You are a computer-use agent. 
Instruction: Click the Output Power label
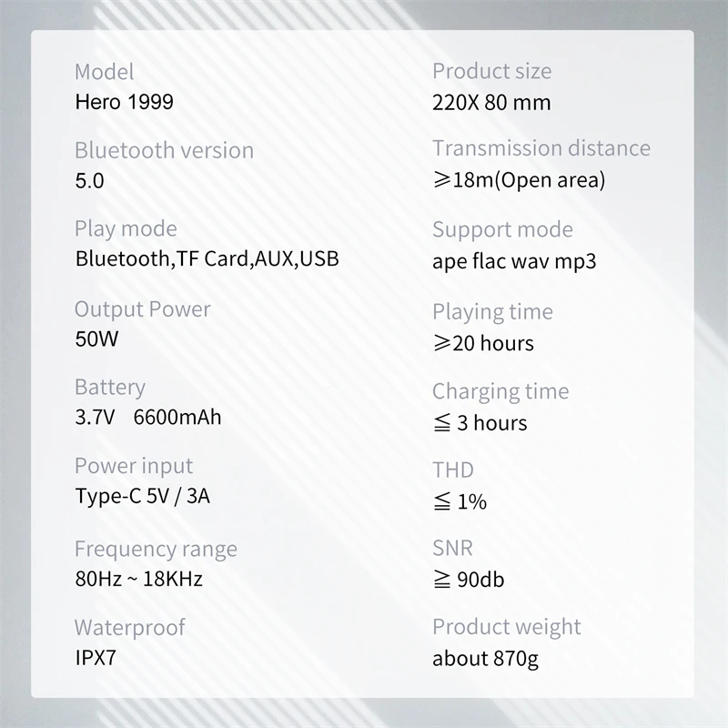tap(142, 309)
